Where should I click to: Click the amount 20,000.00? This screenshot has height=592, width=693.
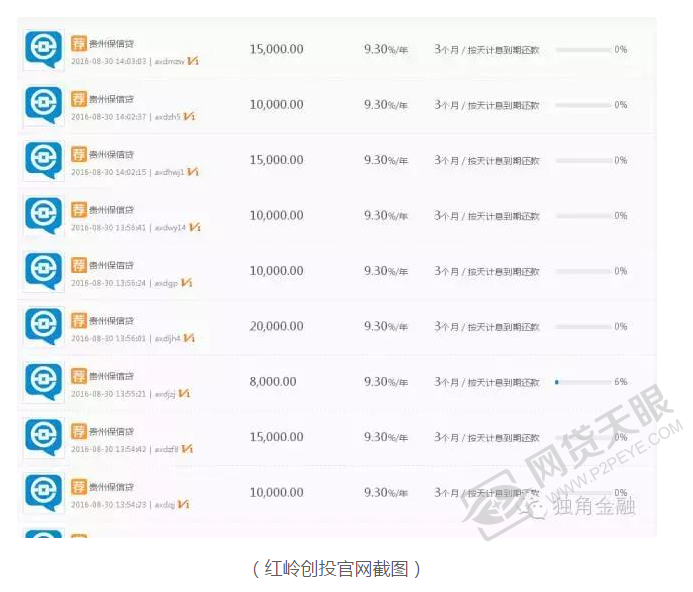tap(277, 326)
